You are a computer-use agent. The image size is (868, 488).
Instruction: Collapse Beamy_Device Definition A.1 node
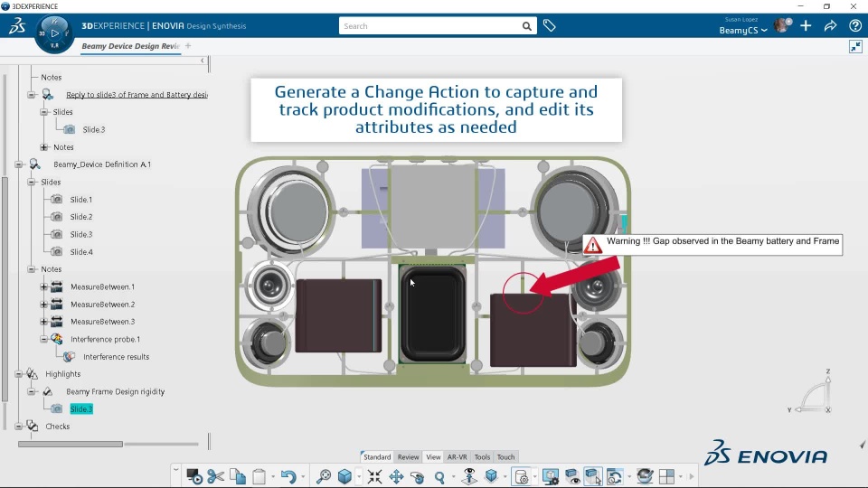19,164
